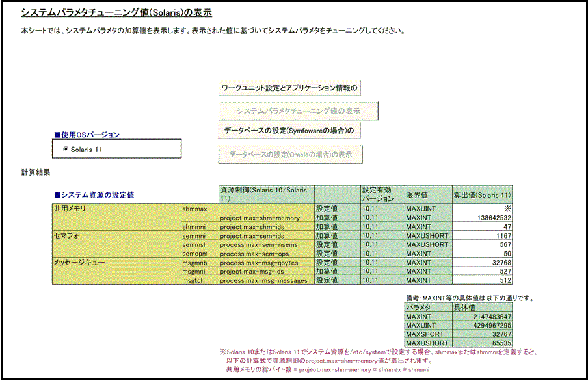Select the 共用メモリ category cell
Viewport: 588px width, 381px height.
[116, 218]
